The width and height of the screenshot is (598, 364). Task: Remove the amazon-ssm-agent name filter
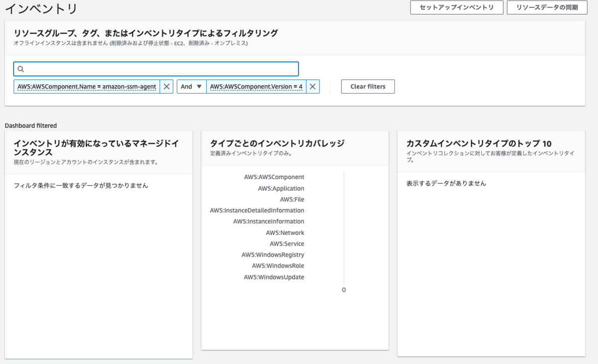(x=167, y=86)
